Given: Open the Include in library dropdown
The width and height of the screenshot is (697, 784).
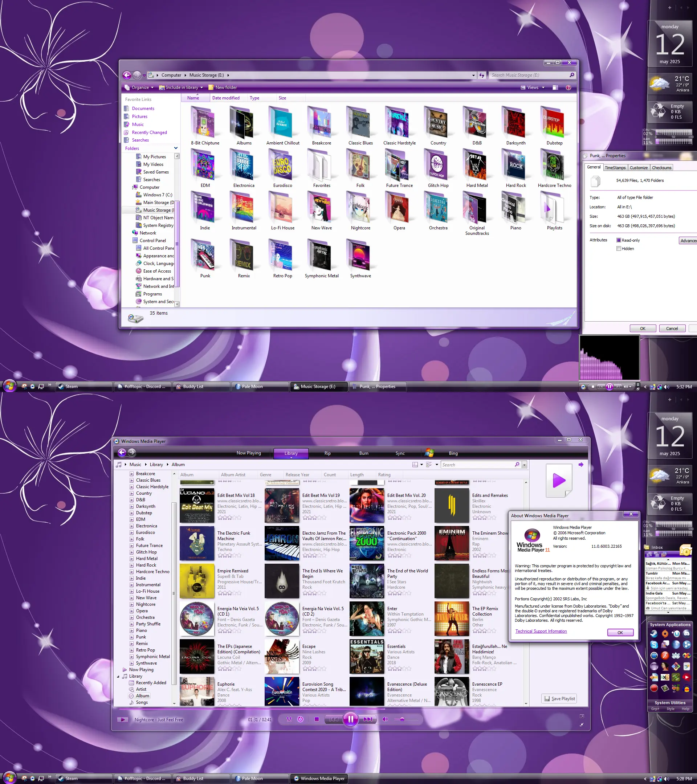Looking at the screenshot, I should (x=181, y=87).
